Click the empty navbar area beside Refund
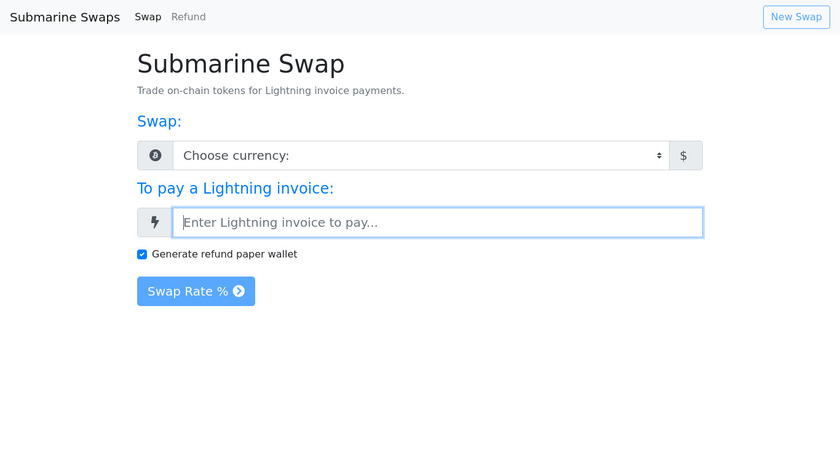 pos(480,17)
